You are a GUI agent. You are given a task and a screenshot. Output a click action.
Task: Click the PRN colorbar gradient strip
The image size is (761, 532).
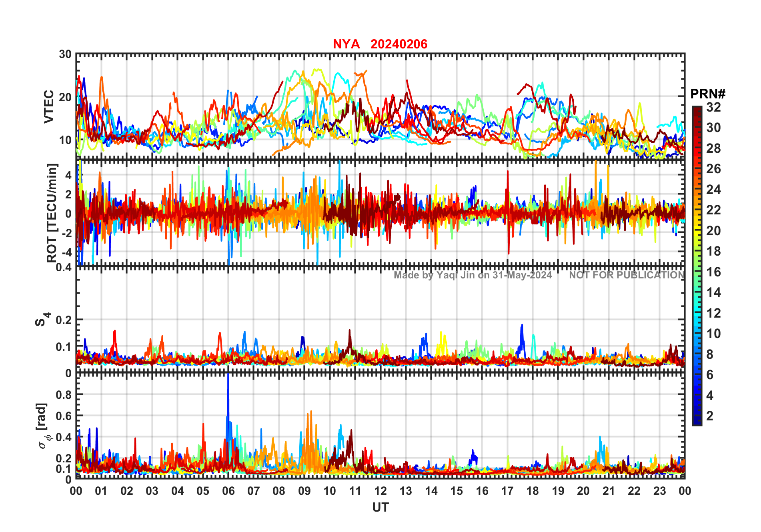point(697,266)
